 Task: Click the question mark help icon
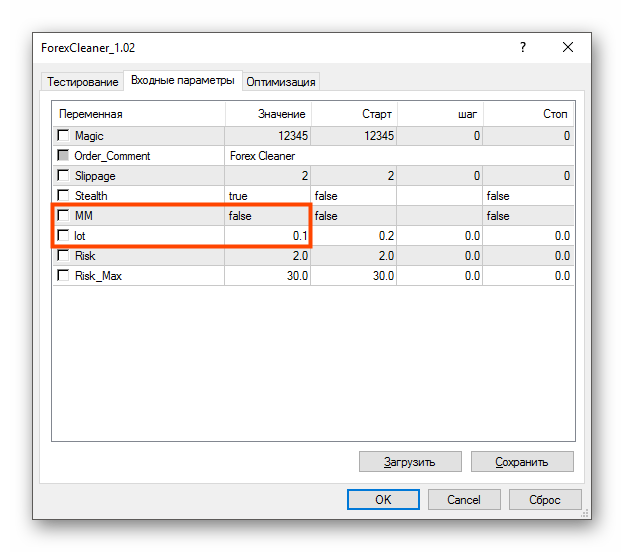[x=523, y=47]
